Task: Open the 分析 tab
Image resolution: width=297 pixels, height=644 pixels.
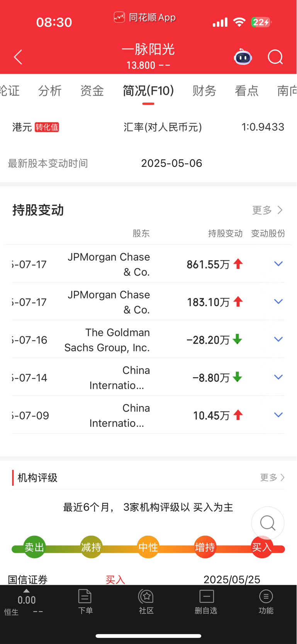Action: (50, 91)
